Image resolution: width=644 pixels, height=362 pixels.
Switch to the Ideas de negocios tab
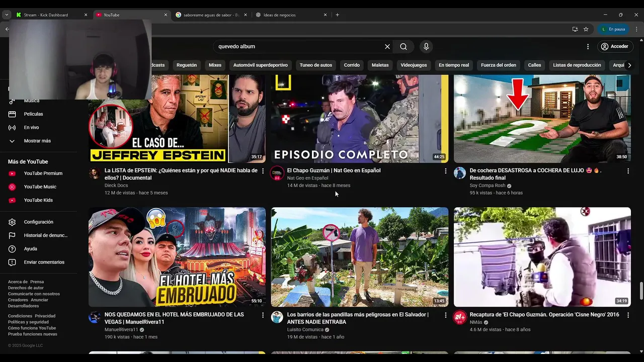coord(291,15)
